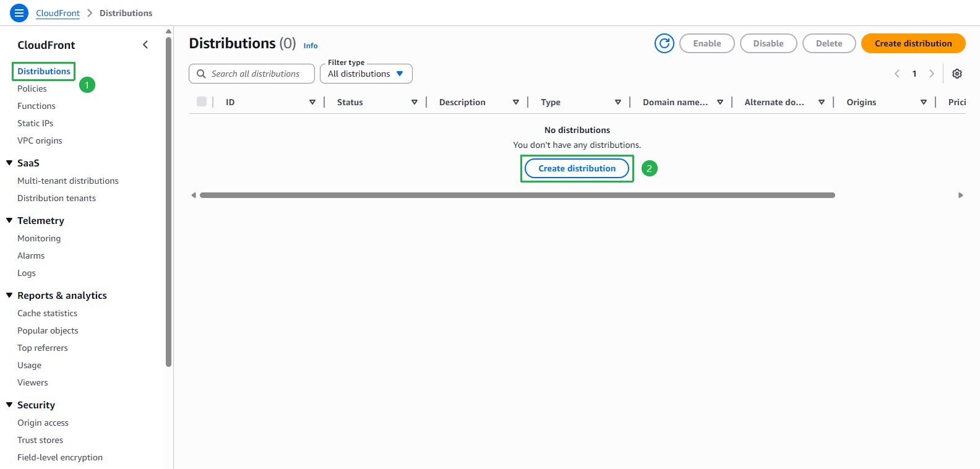Image resolution: width=980 pixels, height=469 pixels.
Task: Collapse the Security section
Action: tap(9, 405)
